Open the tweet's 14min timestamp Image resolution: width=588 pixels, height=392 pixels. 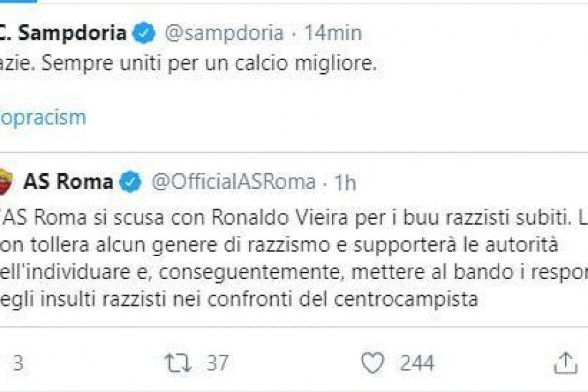tap(333, 33)
